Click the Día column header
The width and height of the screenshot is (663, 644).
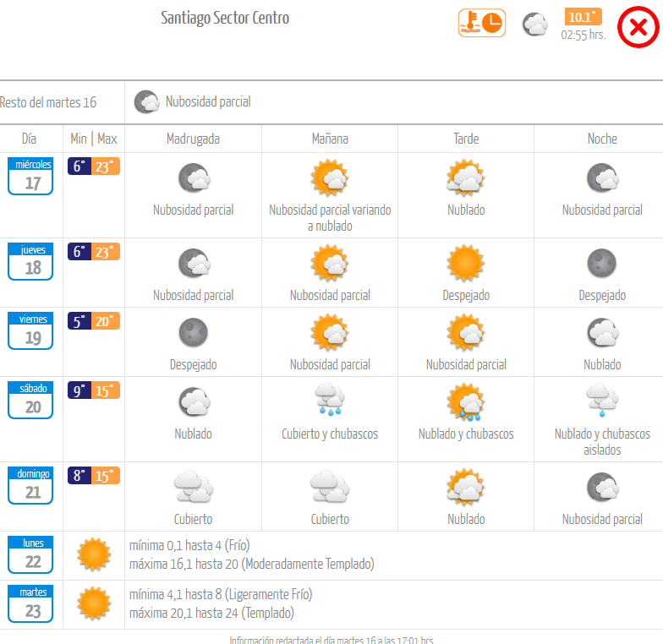tap(29, 139)
